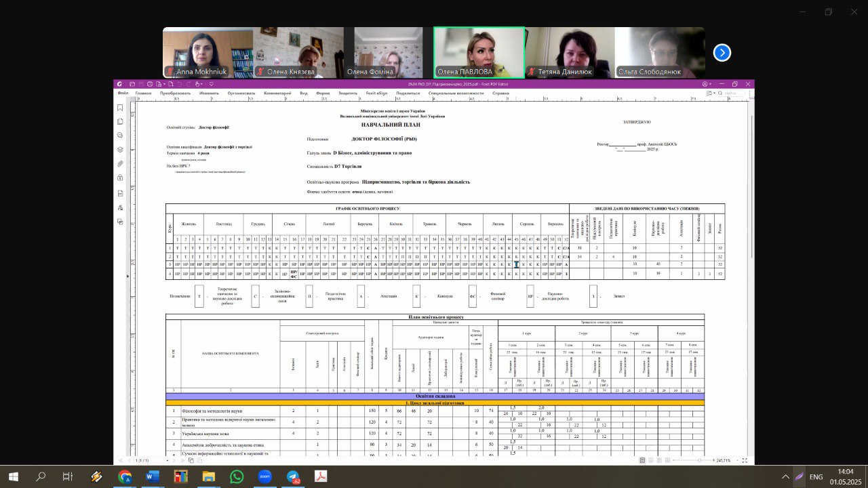868x488 pixels.
Task: Click the Найти search field
Action: (731, 93)
